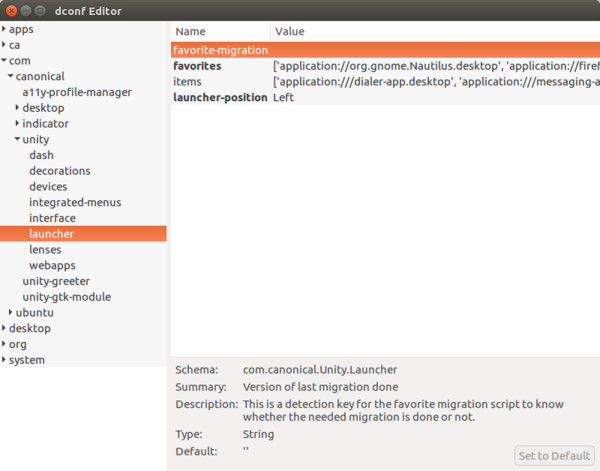Expand the ca node arrow

tap(4, 45)
